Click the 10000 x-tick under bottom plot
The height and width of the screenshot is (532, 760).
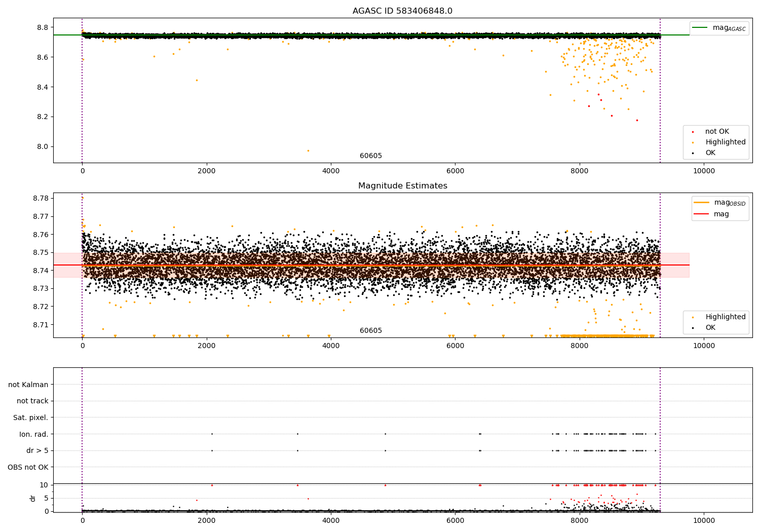[704, 521]
